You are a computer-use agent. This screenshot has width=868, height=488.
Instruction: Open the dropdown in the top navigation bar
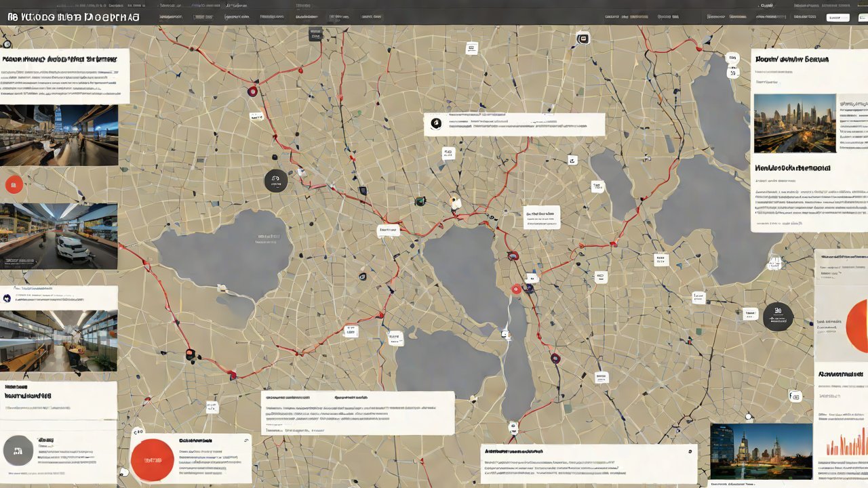(839, 17)
